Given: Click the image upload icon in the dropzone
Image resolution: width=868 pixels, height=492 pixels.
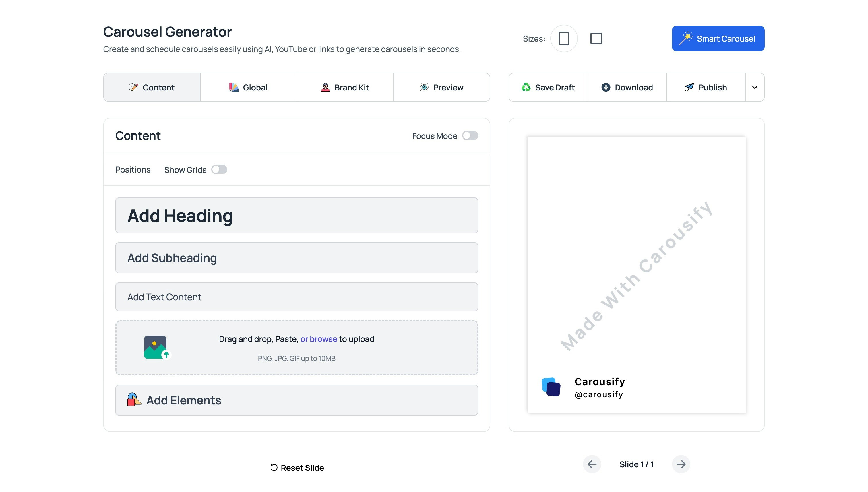Looking at the screenshot, I should click(156, 347).
